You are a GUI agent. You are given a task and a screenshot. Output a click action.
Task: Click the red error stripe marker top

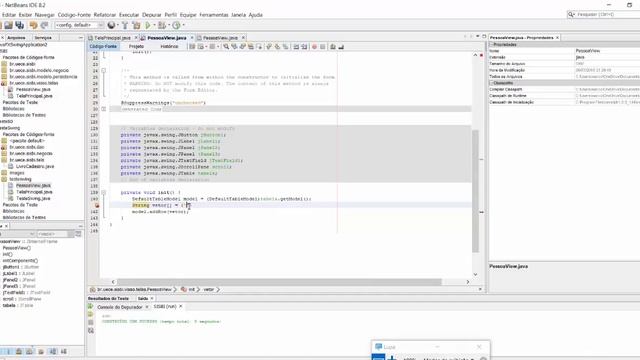point(481,55)
